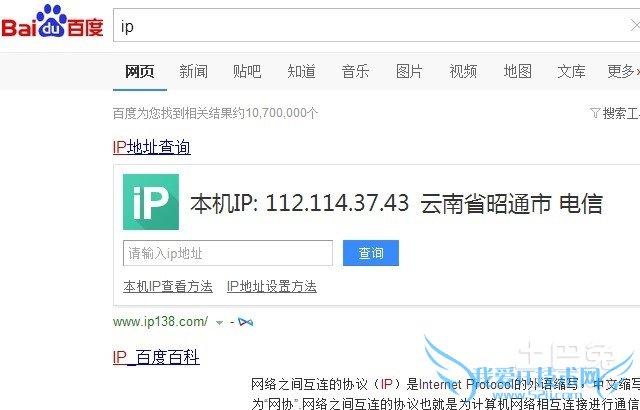Go to the 知道 tab
640x410 pixels.
[302, 71]
